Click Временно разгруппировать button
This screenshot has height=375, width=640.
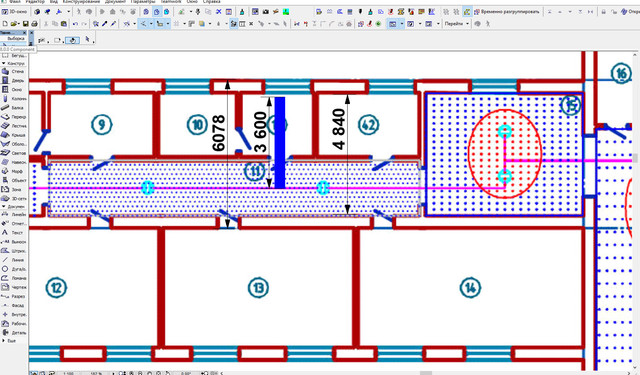point(506,12)
